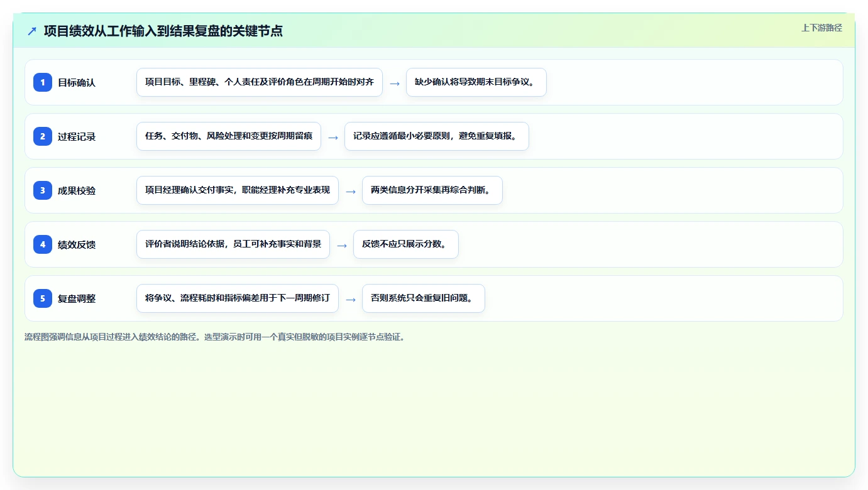Click the box starting 项目目标、里程碑

point(260,82)
